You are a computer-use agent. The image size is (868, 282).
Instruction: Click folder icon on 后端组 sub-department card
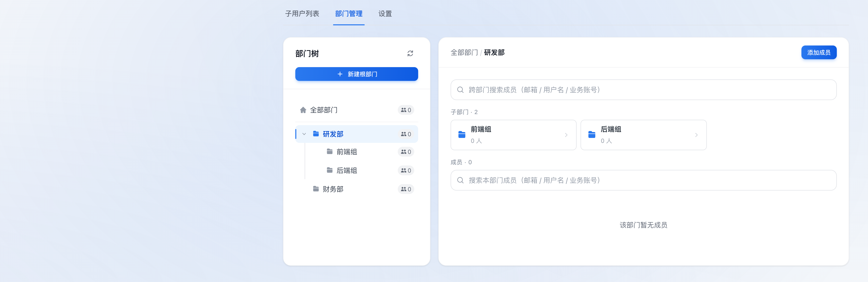point(592,134)
